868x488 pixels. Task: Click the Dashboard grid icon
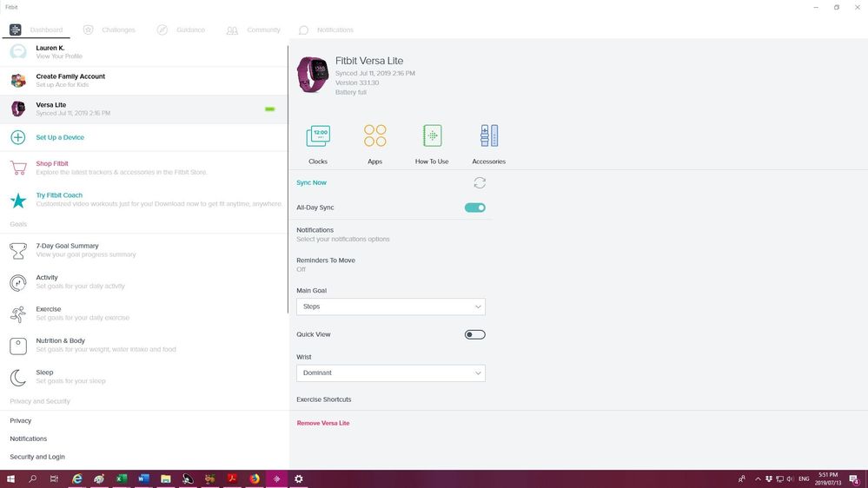coord(16,30)
